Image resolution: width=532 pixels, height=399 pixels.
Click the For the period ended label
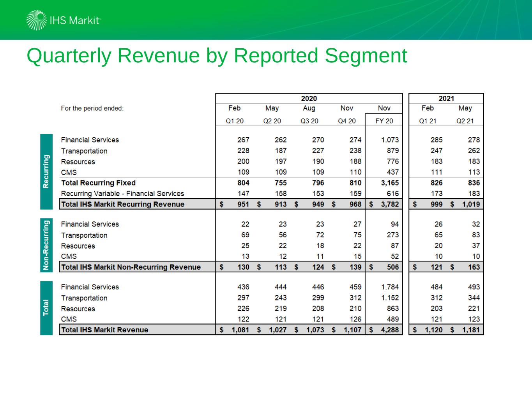click(92, 108)
